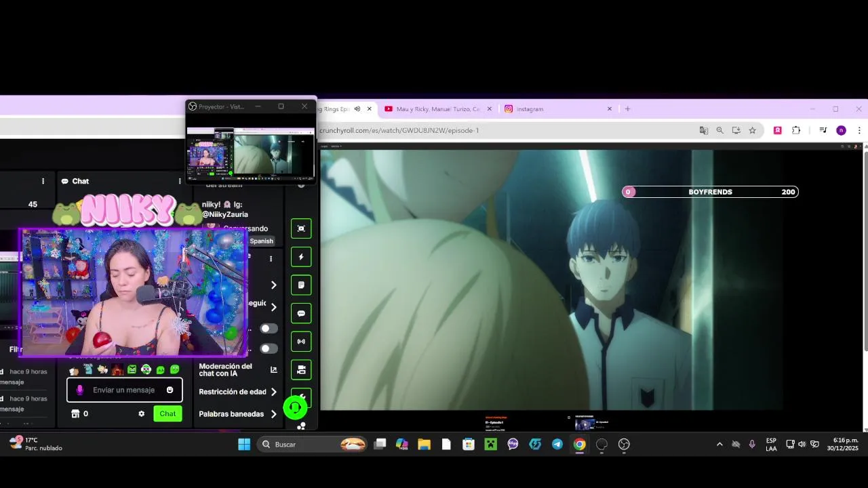Open the emoji picker in message box
Screen dimensions: 868x488
coord(170,390)
